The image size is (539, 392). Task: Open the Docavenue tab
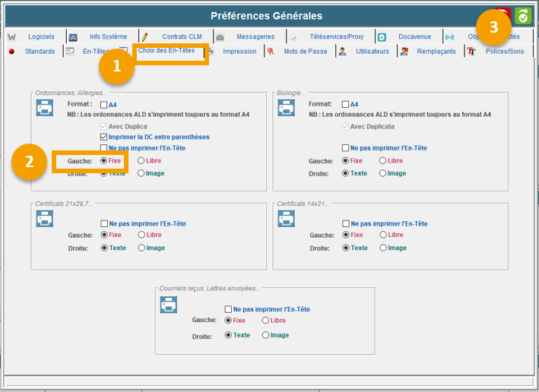(414, 36)
